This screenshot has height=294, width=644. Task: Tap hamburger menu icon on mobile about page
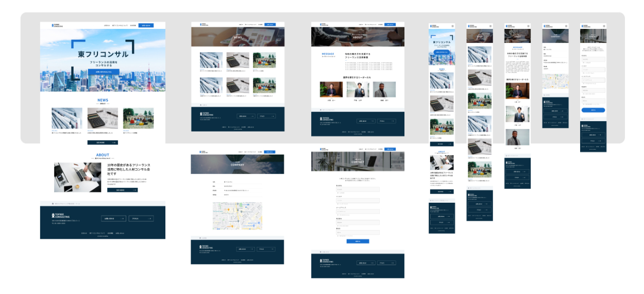tap(528, 26)
